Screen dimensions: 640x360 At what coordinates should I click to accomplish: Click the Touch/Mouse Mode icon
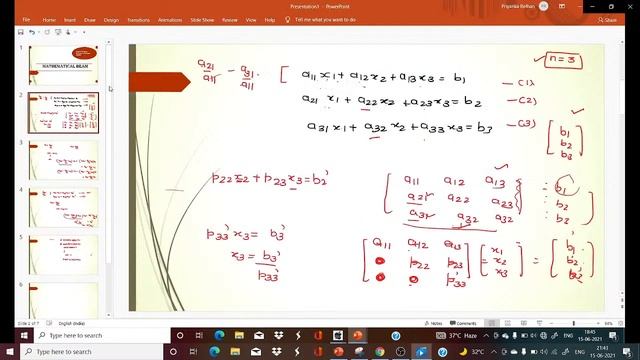coord(68,32)
